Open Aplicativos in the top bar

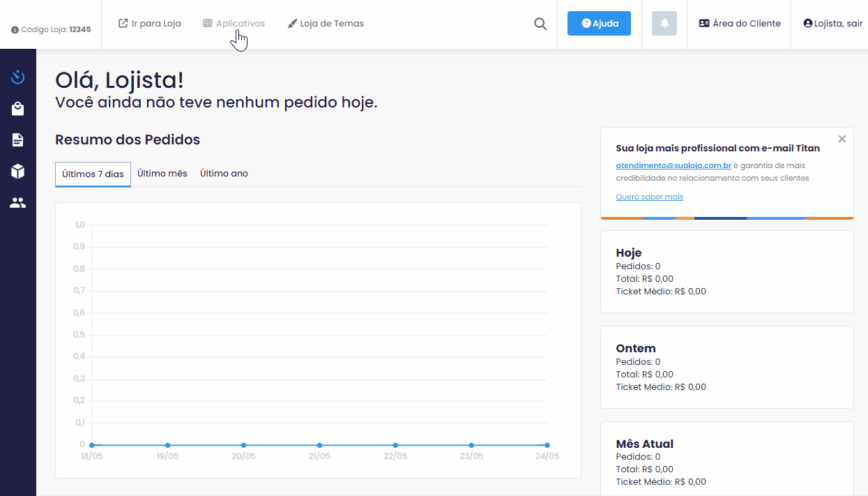[x=234, y=24]
